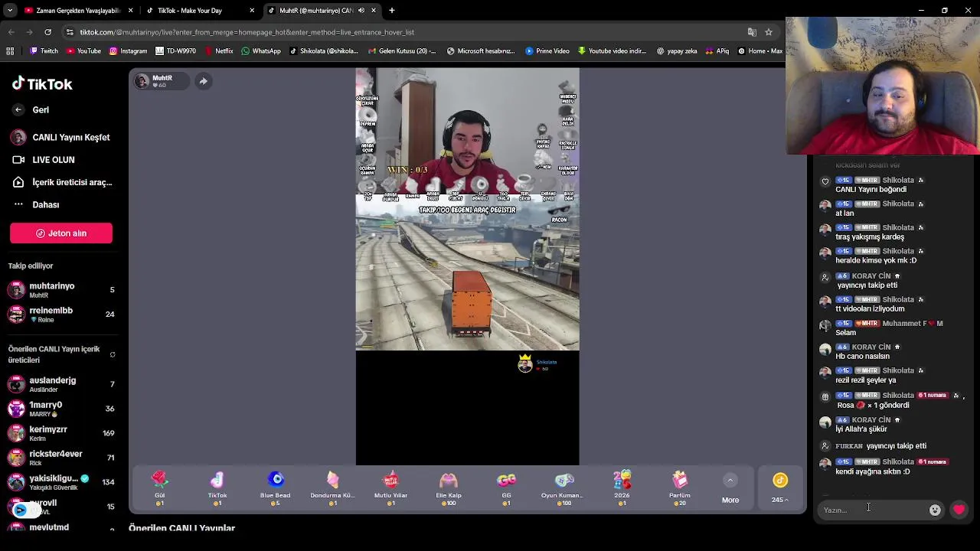980x551 pixels.
Task: Open browser apps grid icon
Action: point(10,51)
